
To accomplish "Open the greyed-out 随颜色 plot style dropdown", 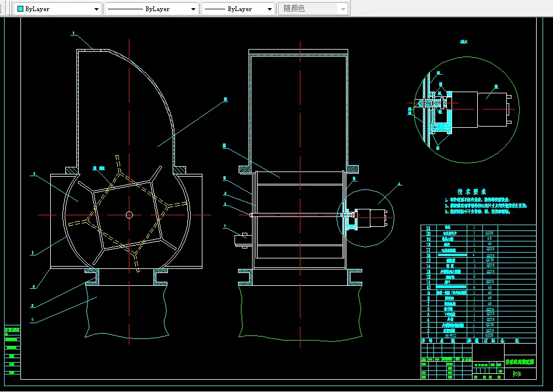I will point(313,9).
